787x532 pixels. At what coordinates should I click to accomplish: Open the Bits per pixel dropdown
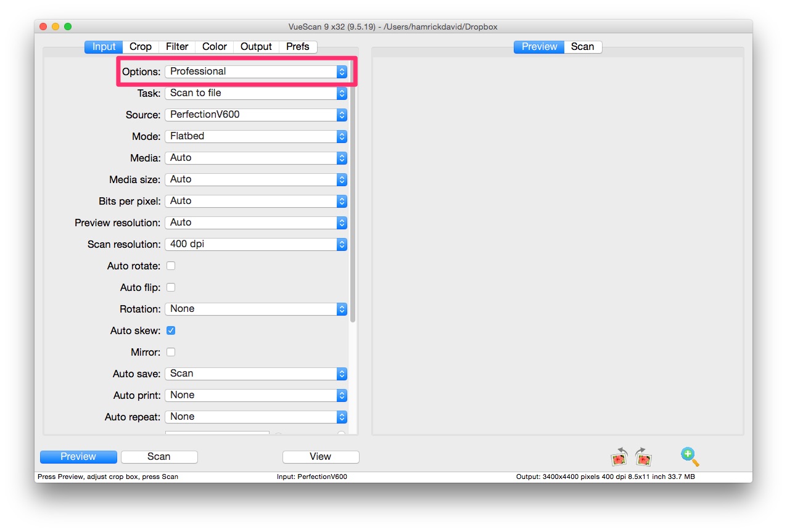[255, 201]
